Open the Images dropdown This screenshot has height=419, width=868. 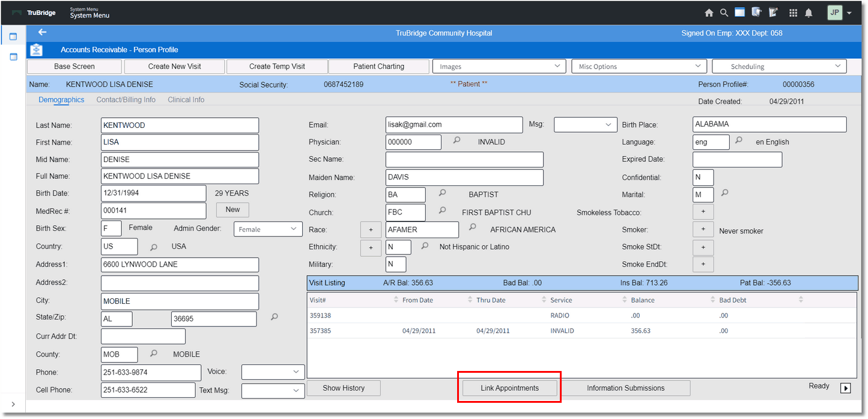click(499, 66)
